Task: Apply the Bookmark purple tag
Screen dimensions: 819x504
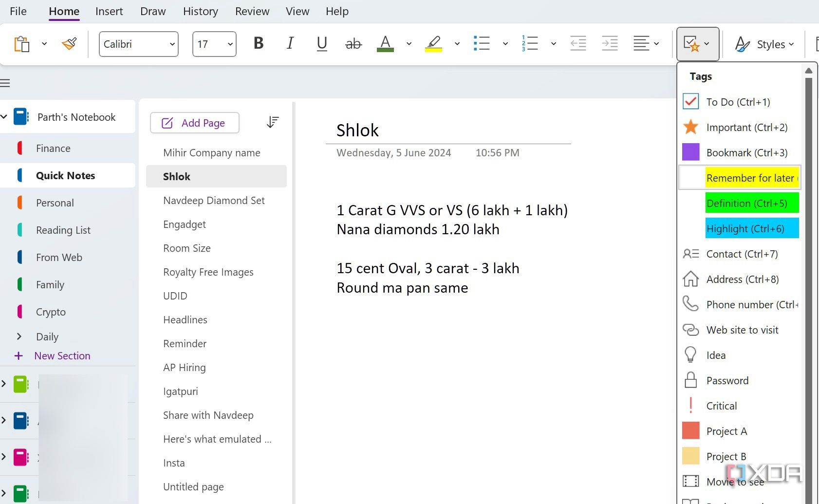Action: coord(739,152)
